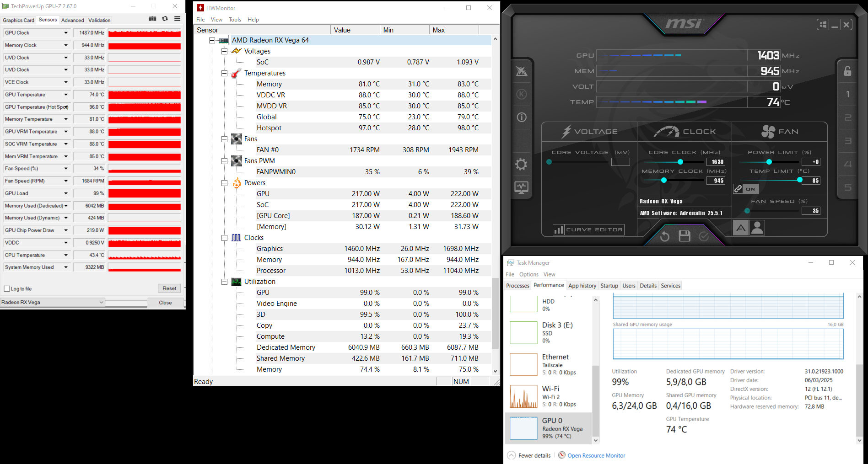This screenshot has height=464, width=868.
Task: Click Fewer details in Task Manager
Action: coord(529,456)
